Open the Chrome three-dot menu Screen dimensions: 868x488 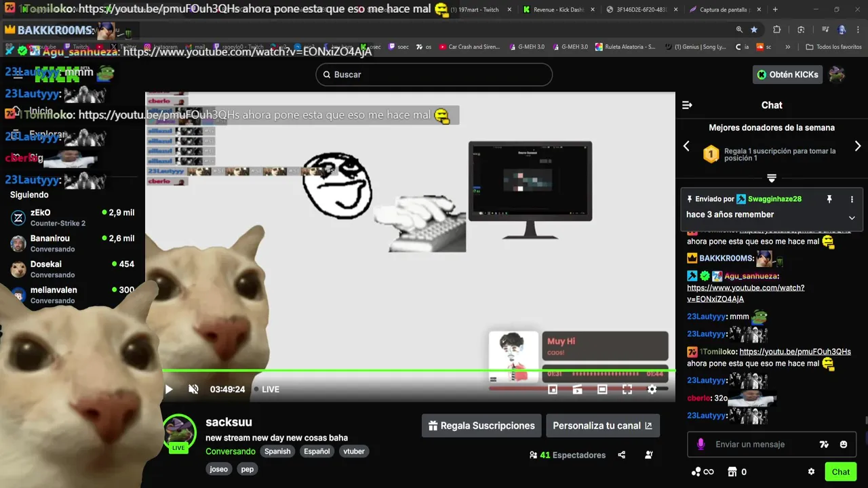[858, 30]
